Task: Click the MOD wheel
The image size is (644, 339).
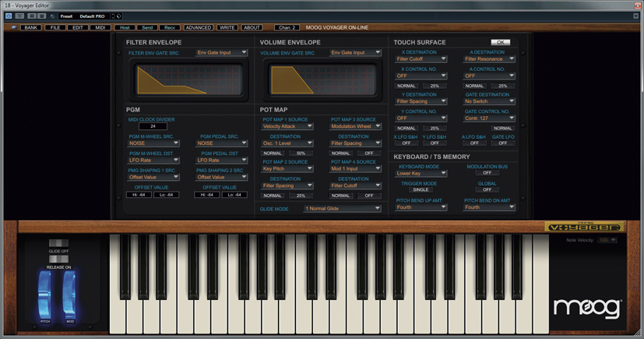Action: click(69, 295)
